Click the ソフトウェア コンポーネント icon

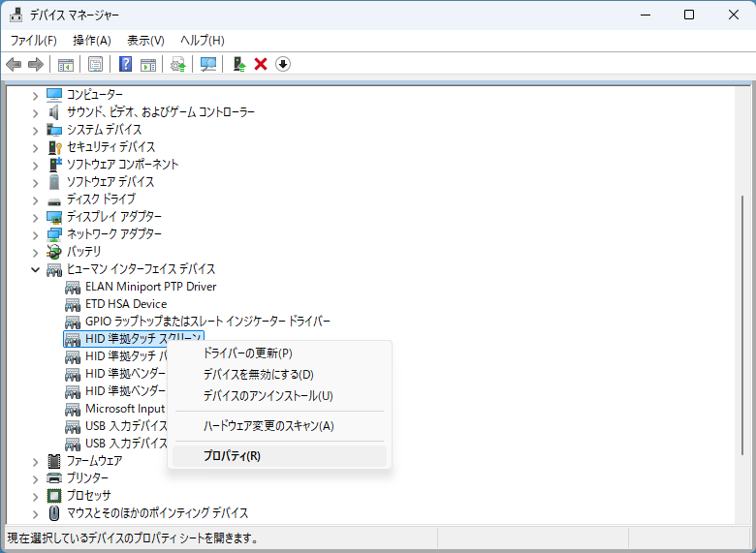pos(55,165)
